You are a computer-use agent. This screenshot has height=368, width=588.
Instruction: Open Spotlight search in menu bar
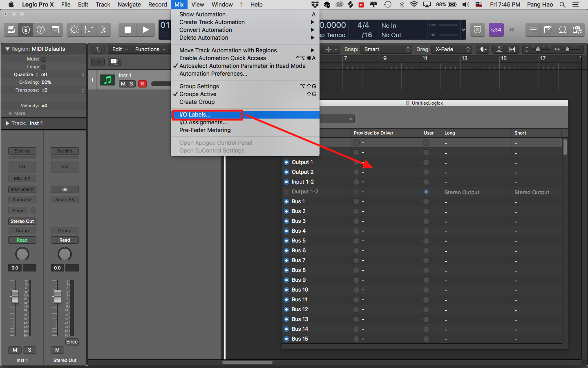[562, 4]
